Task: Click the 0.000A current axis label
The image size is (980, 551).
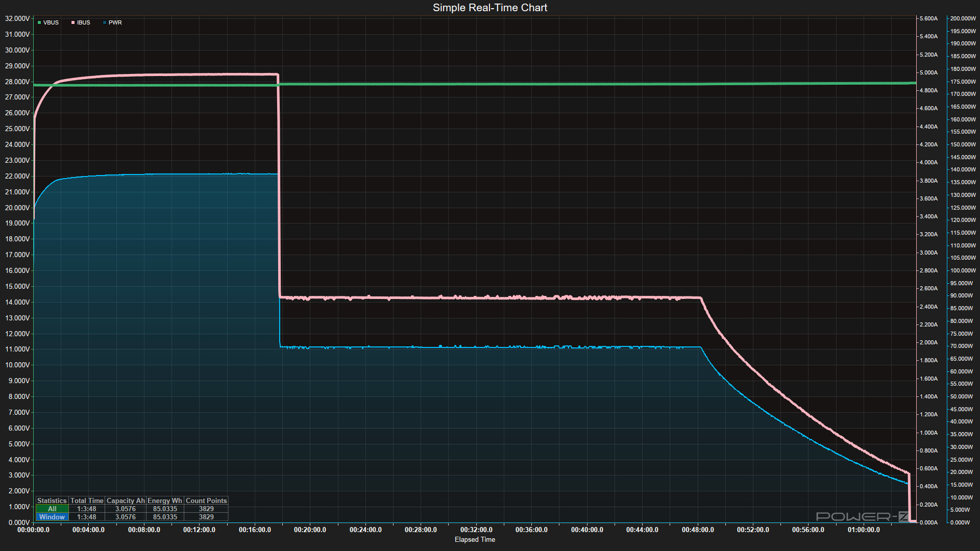Action: pyautogui.click(x=928, y=522)
